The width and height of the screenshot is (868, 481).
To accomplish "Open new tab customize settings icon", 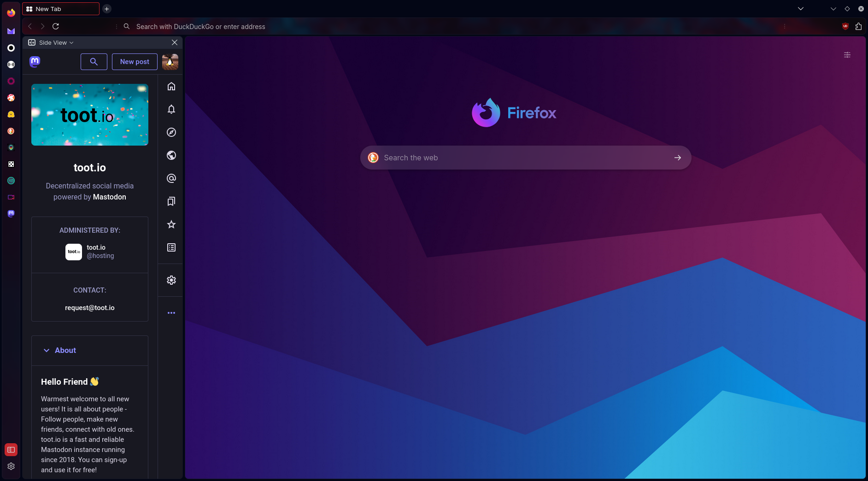I will click(847, 55).
